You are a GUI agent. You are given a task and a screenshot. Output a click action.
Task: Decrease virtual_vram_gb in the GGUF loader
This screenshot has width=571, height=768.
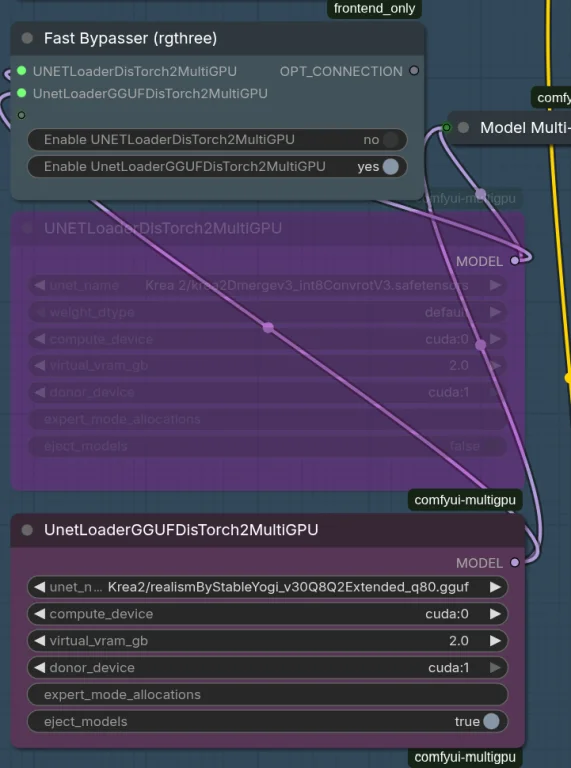(40, 641)
